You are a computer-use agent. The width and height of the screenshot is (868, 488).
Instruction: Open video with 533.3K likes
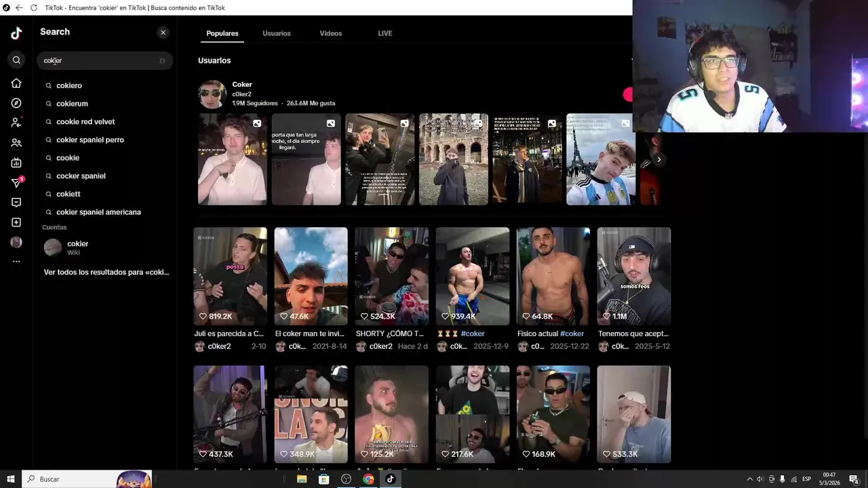634,414
